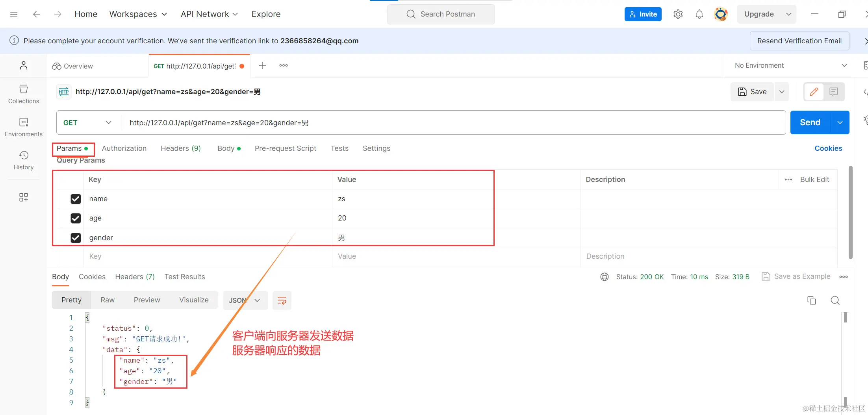Open the Test Results tab

(x=185, y=277)
